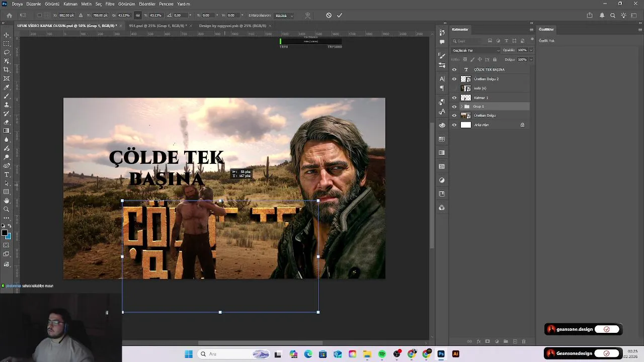Choose the Zoom tool
Screen dimensions: 644x362
[7, 209]
